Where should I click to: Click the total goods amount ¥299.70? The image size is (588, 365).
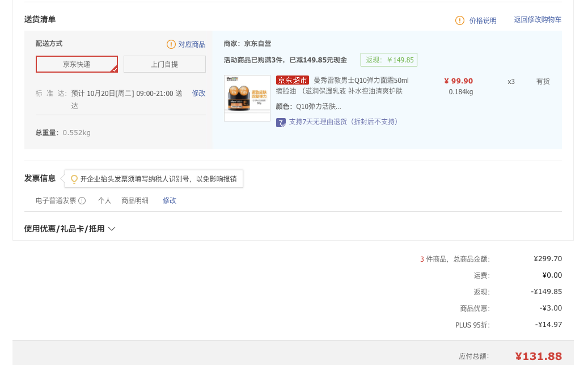548,259
